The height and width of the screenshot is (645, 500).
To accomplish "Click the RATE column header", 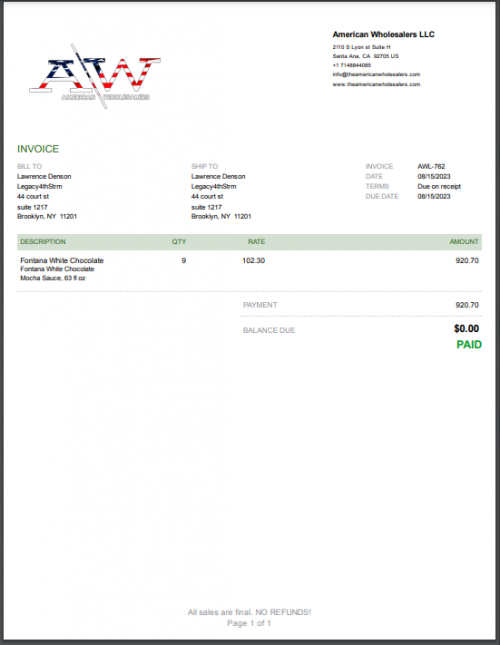I will click(x=256, y=241).
